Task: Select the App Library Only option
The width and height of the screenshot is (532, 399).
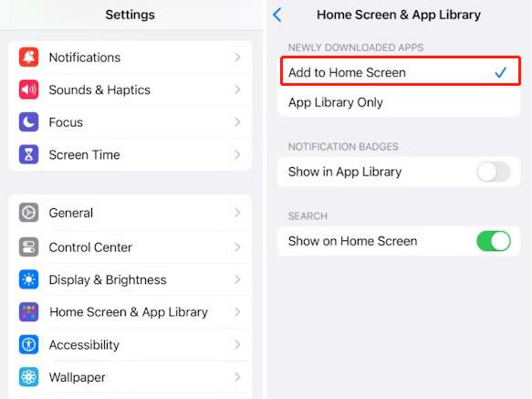Action: pyautogui.click(x=399, y=102)
